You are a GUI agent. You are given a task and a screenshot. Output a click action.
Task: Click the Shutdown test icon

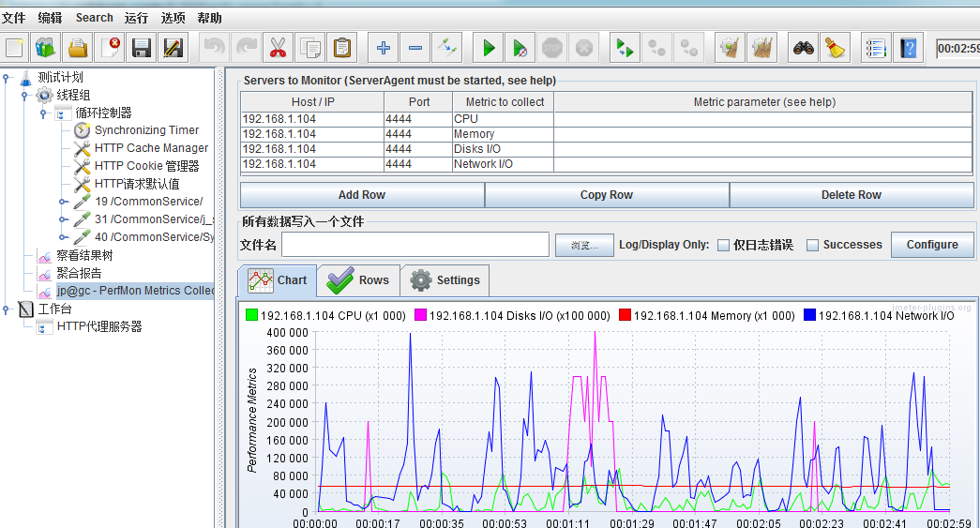coord(583,48)
